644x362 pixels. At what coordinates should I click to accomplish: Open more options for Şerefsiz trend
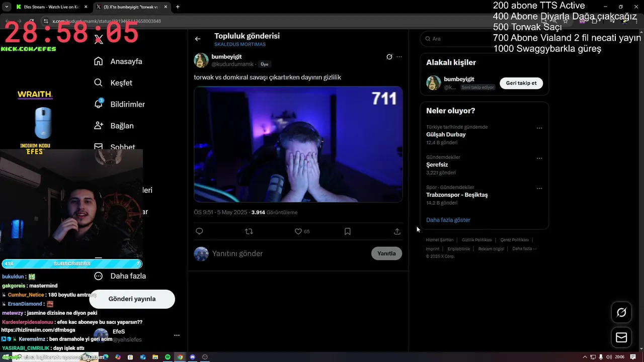[539, 158]
